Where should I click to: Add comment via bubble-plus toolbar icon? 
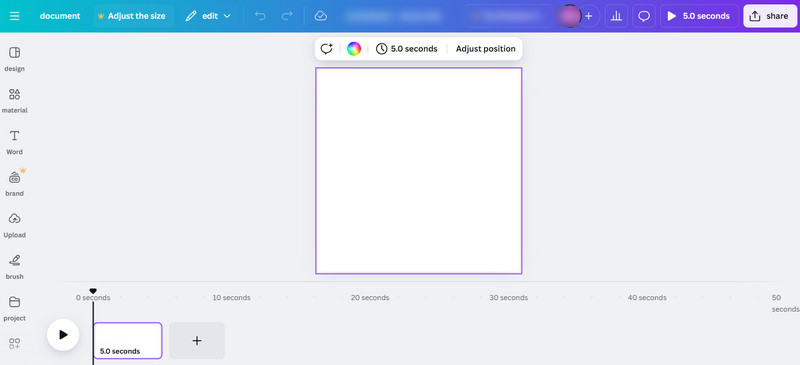click(327, 48)
